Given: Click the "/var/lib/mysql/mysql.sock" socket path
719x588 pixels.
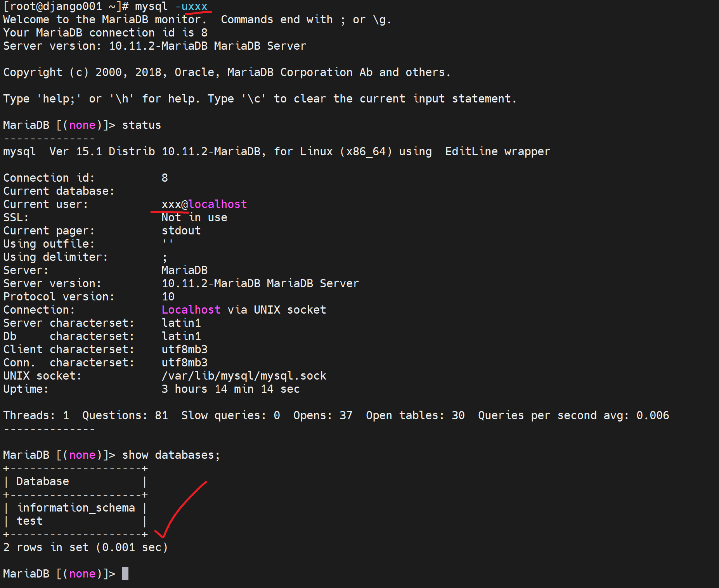Looking at the screenshot, I should (244, 376).
